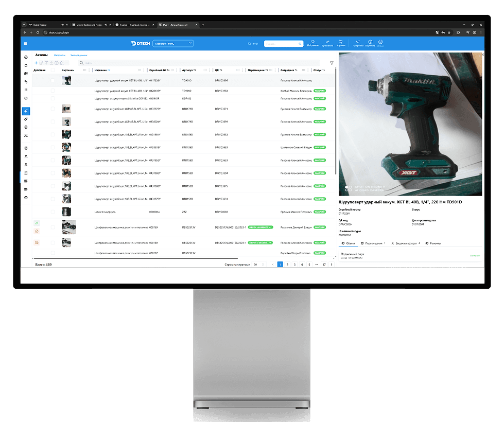Check the Штангенциркуль row checkbox

53,212
